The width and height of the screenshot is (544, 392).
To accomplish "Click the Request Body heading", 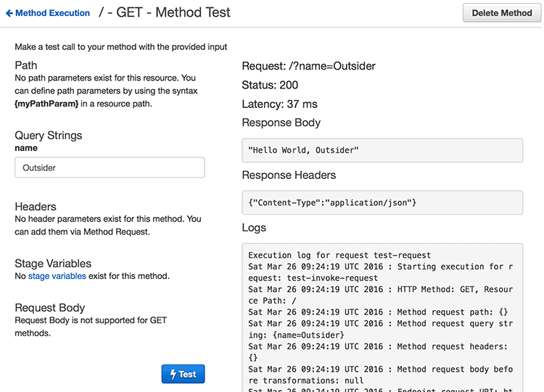I will (x=49, y=307).
